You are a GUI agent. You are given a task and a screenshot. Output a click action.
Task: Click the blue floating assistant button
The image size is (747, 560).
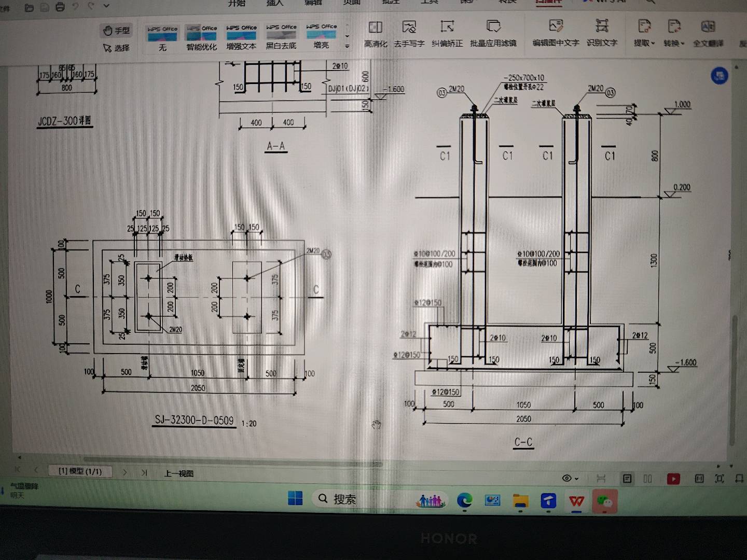pos(720,76)
